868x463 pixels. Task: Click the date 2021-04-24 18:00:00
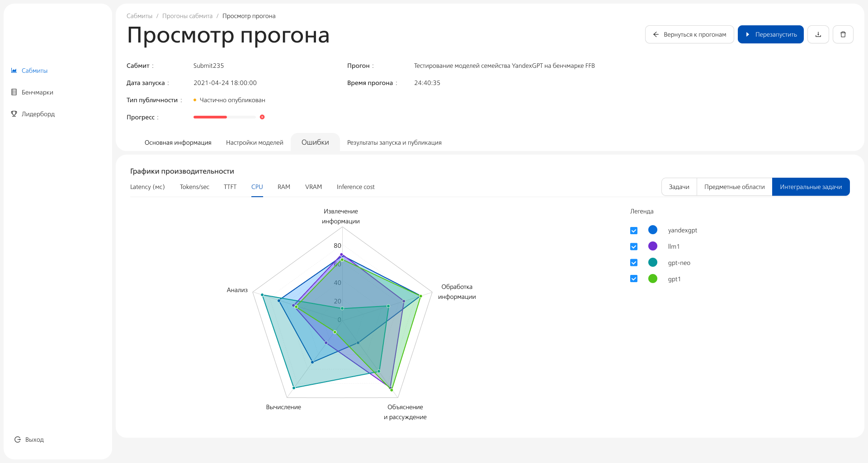225,83
